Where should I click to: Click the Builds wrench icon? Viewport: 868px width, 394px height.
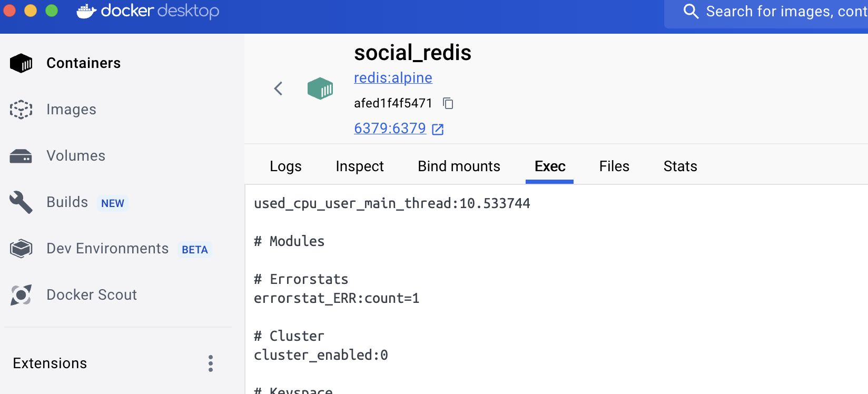(x=21, y=202)
